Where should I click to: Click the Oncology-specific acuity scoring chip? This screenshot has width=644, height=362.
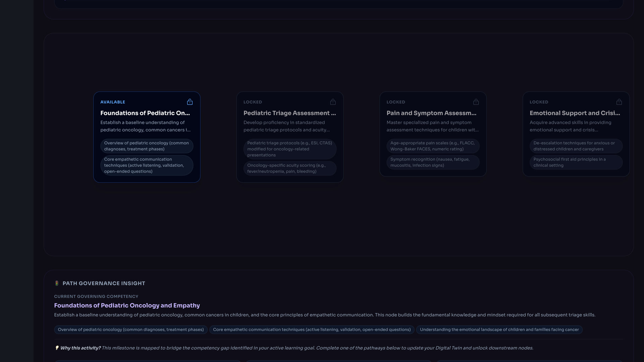coord(290,168)
